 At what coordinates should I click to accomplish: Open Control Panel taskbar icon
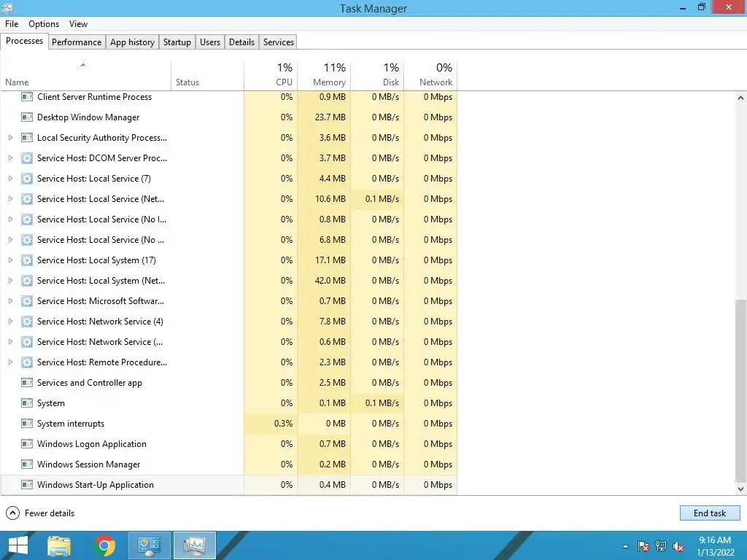point(149,545)
